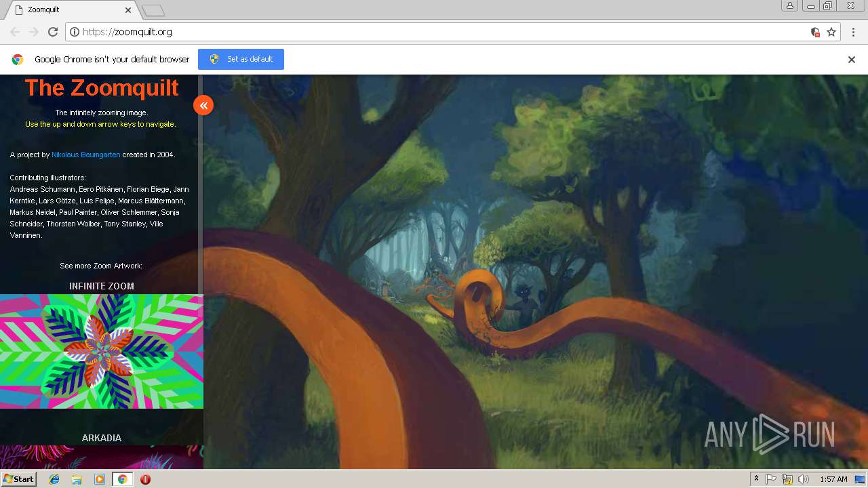Bookmark this page with star icon

pyautogui.click(x=831, y=32)
